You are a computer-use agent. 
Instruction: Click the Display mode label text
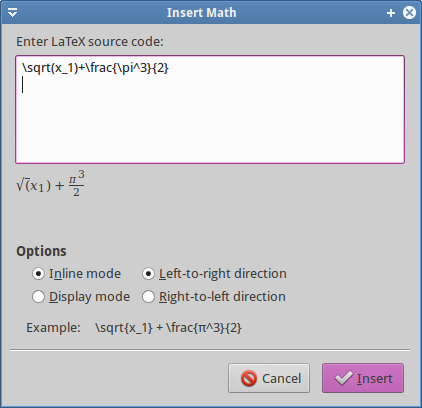[x=89, y=297]
